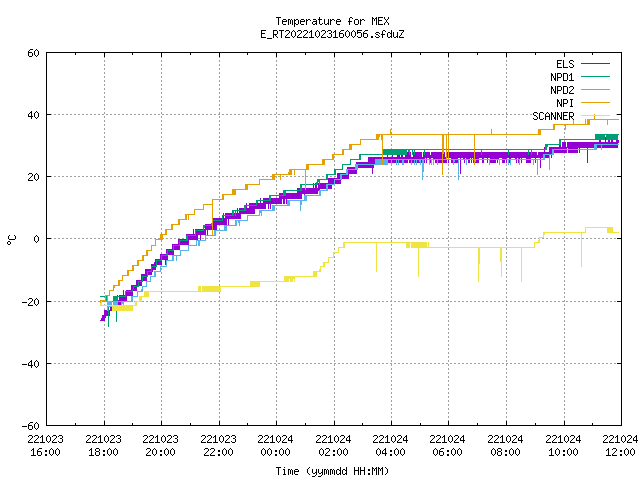Click the y-axis label -20
The height and width of the screenshot is (480, 640).
tap(31, 302)
